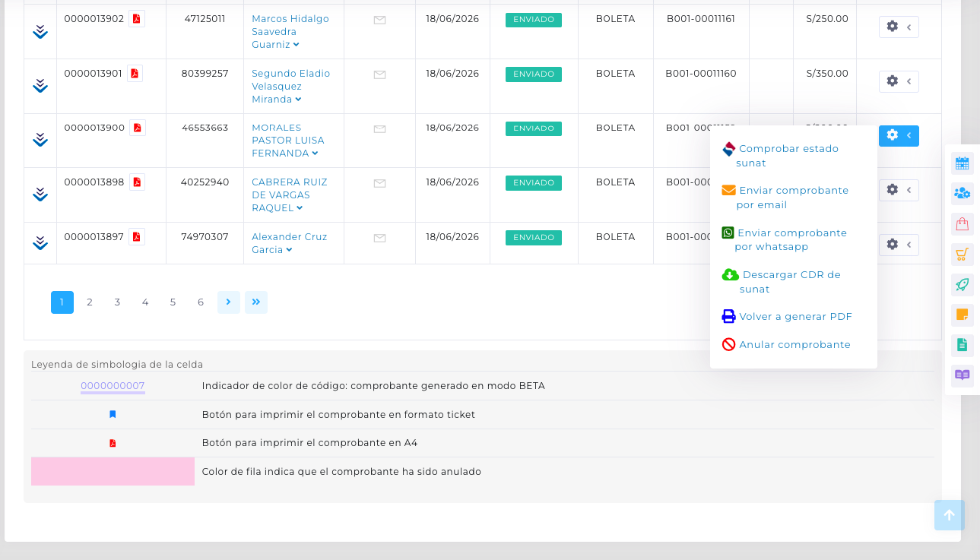This screenshot has height=560, width=980.
Task: Go to next page arrow
Action: click(x=229, y=302)
